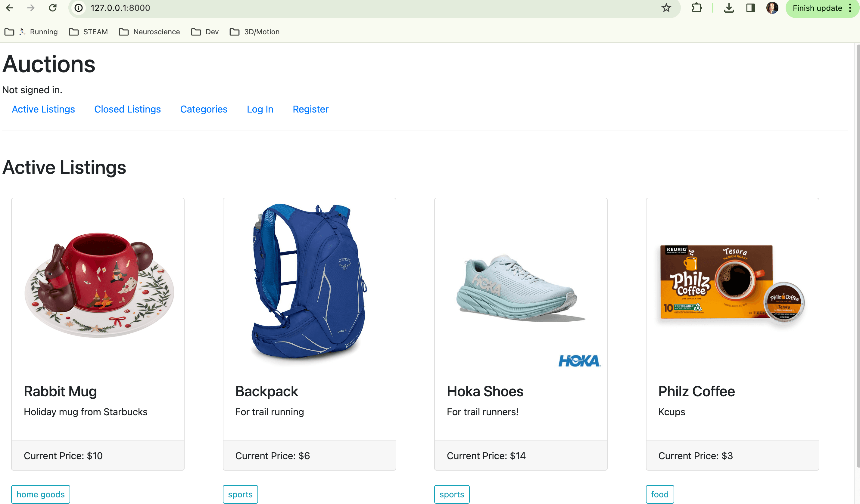Viewport: 860px width, 504px height.
Task: Click the Log In link
Action: point(260,109)
